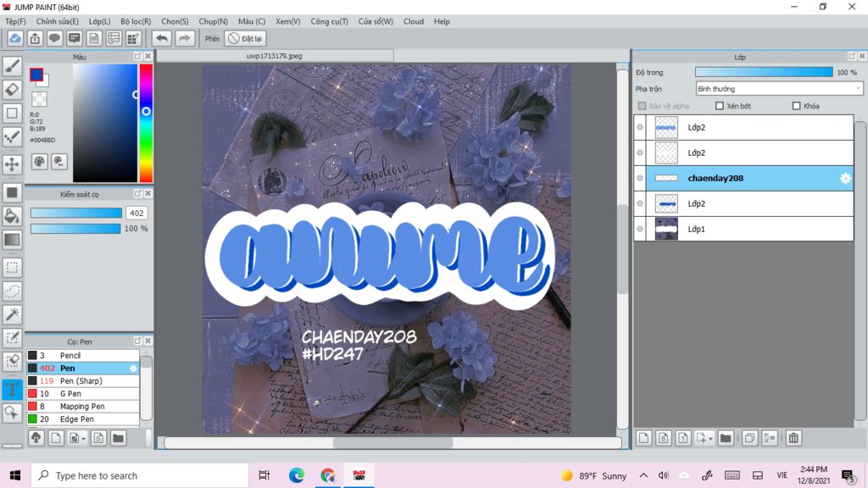Open the Chỉnh sửa(E) menu
Image resolution: width=868 pixels, height=488 pixels.
point(57,21)
